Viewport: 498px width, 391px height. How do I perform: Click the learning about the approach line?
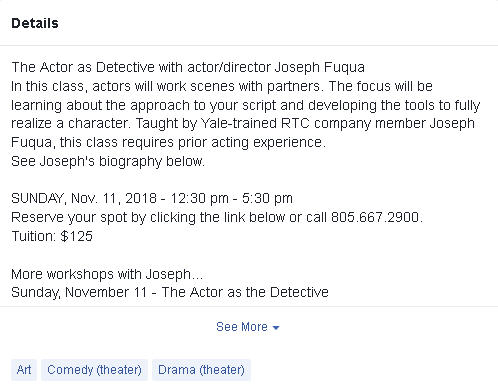point(246,105)
